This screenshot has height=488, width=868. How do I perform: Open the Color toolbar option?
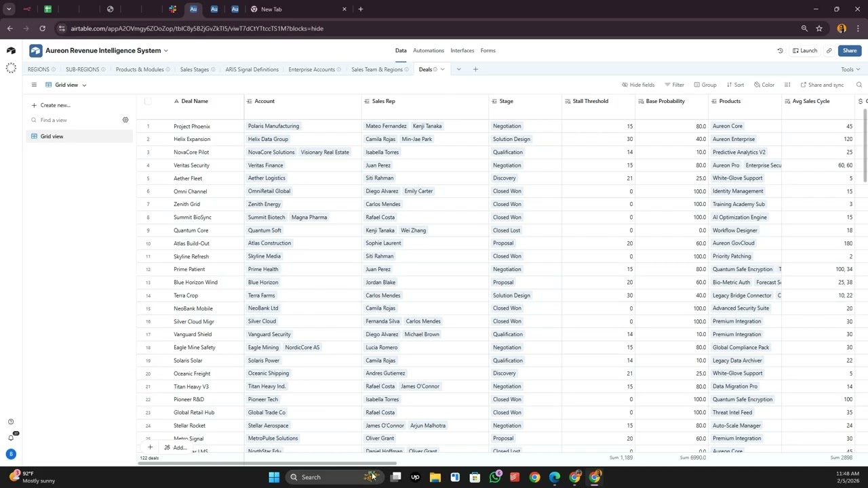pos(764,85)
